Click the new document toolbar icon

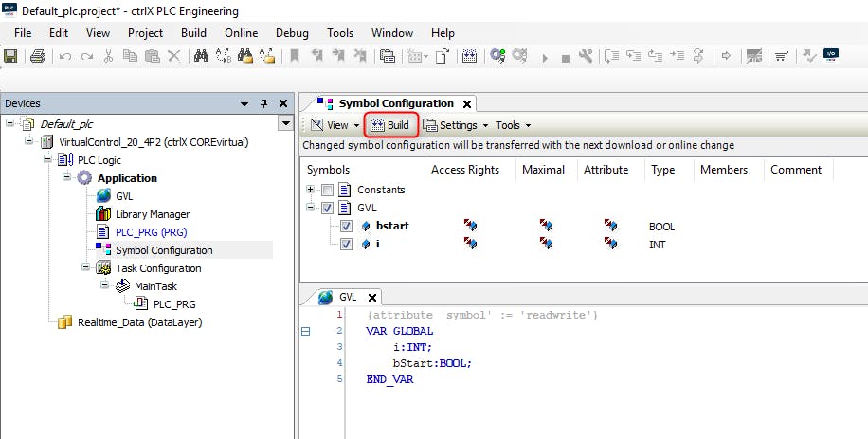point(442,56)
